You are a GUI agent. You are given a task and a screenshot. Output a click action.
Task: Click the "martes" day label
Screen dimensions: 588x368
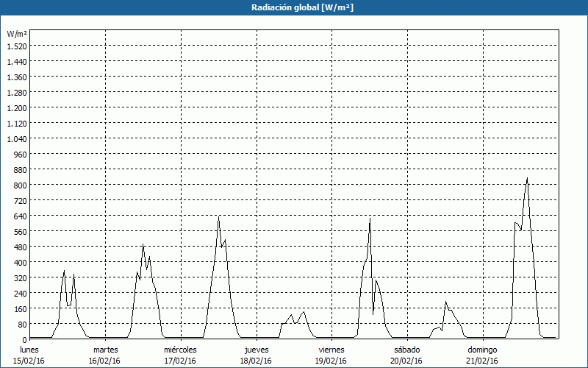click(x=105, y=350)
